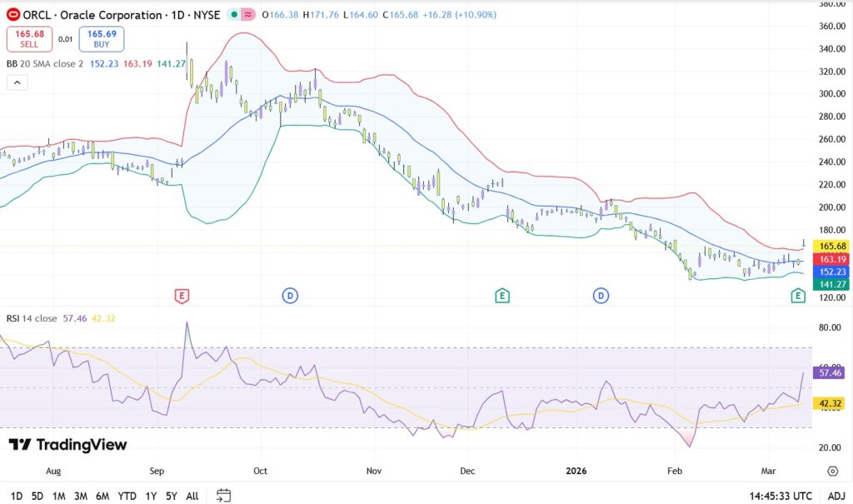Select the RSI 14 close indicator label
The height and width of the screenshot is (504, 853).
(32, 318)
